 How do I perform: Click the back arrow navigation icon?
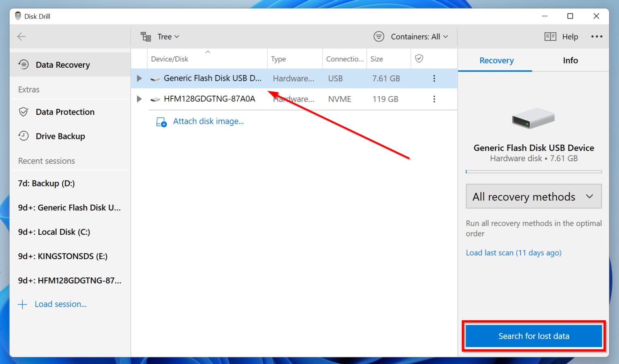pos(22,36)
